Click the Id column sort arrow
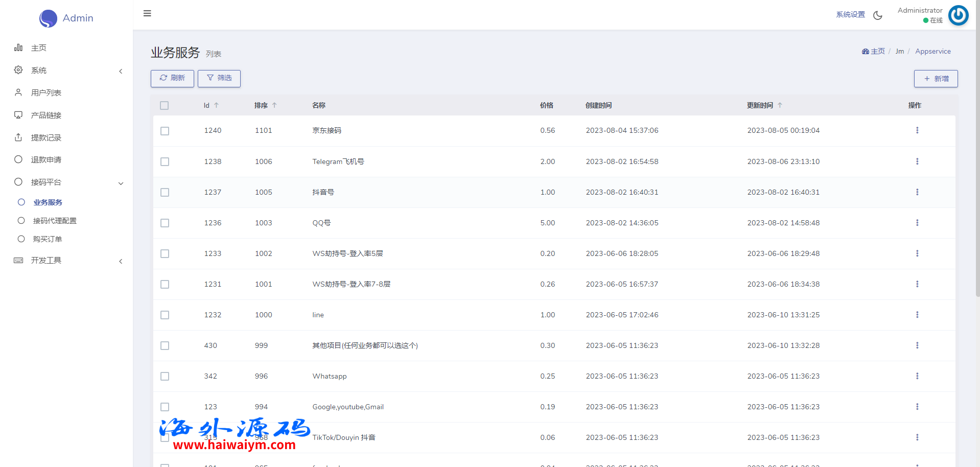 point(217,105)
